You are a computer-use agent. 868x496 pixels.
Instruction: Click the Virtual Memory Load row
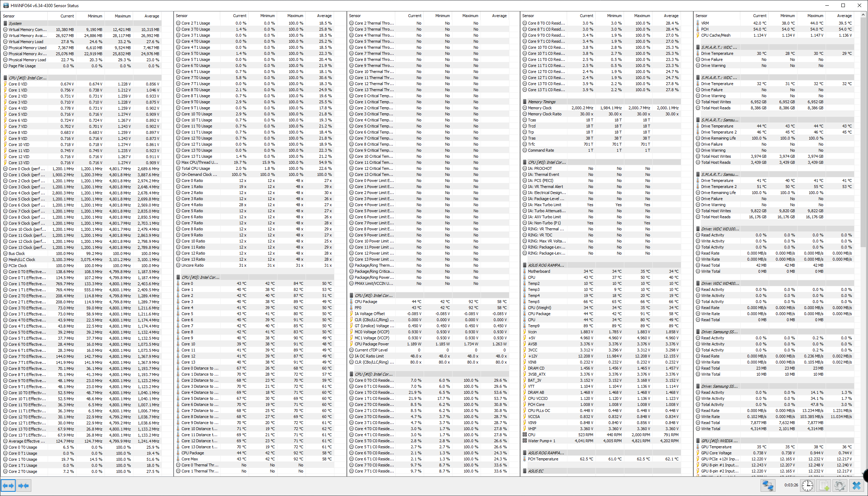[26, 42]
